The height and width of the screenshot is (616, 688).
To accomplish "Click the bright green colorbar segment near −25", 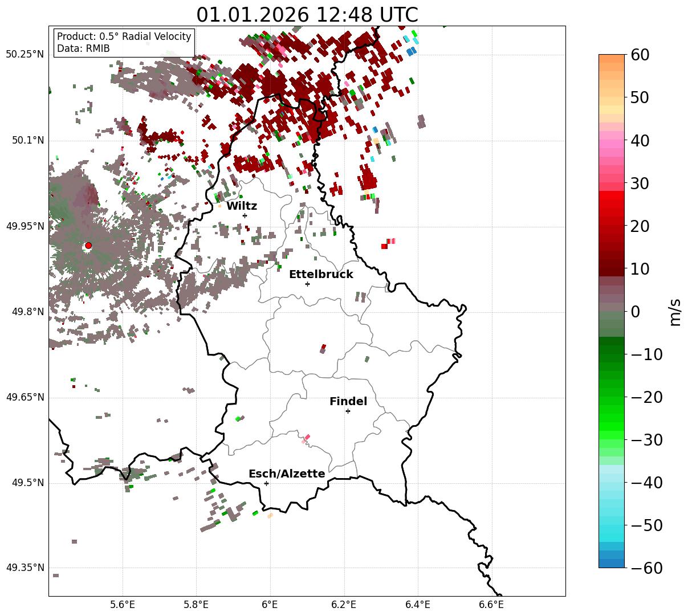I will coord(612,418).
